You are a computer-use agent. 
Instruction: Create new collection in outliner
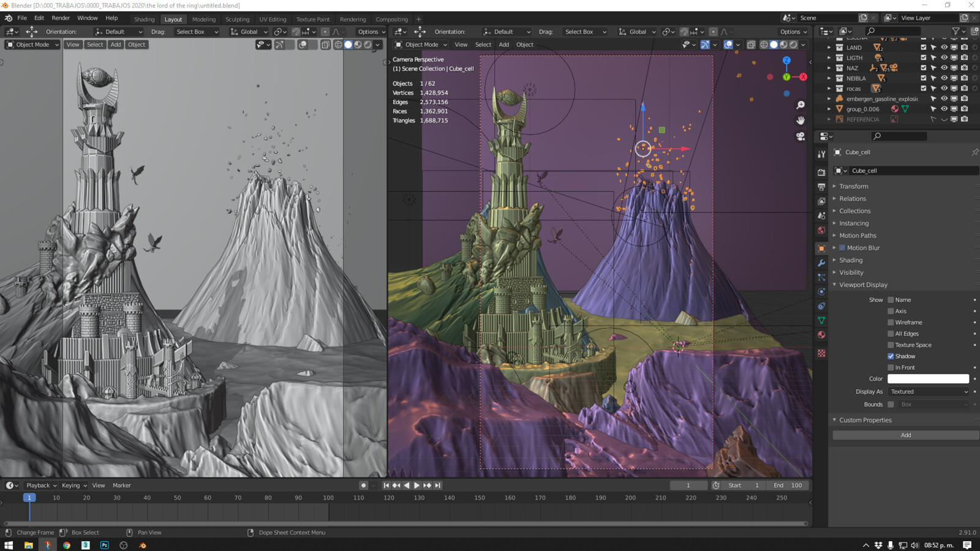974,31
